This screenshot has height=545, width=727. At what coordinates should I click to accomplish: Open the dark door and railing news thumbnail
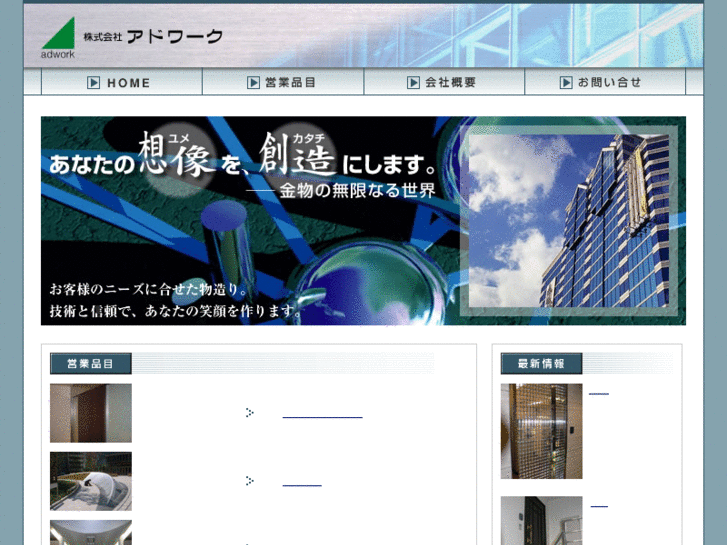pyautogui.click(x=542, y=520)
